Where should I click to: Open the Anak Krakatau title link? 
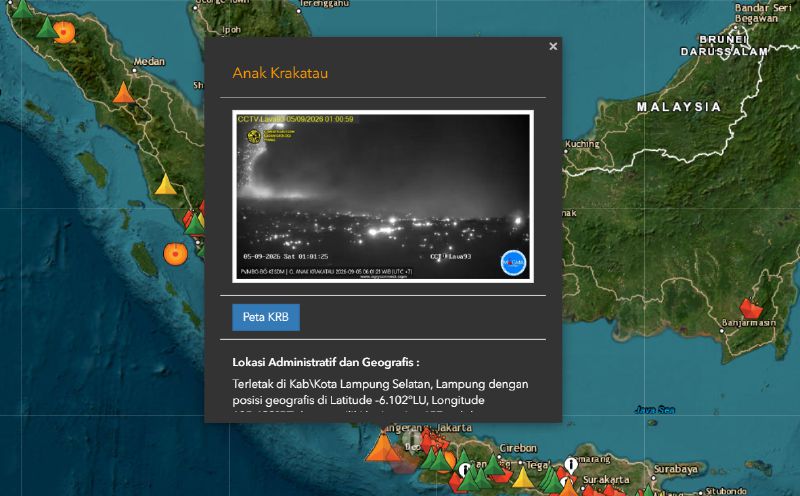pos(280,73)
